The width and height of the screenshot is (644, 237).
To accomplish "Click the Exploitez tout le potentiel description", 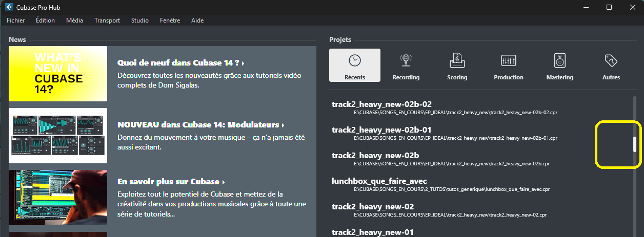I will [x=212, y=204].
